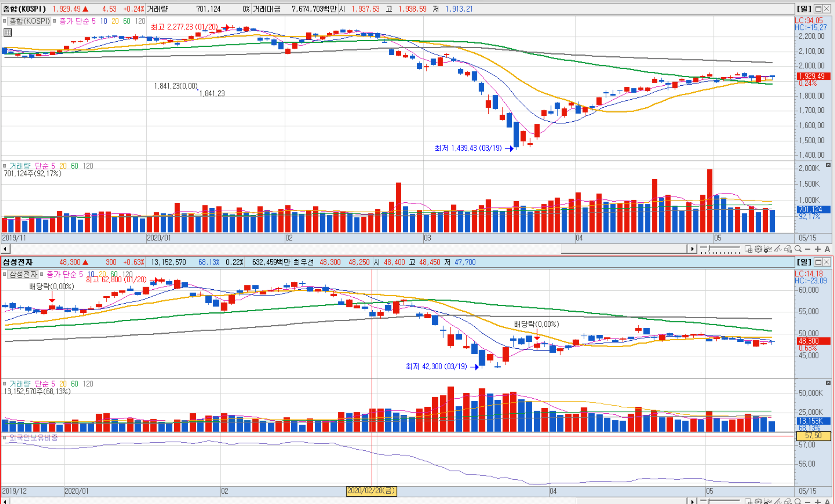Open the indicator add icon in the KOSPI toolbar
This screenshot has width=835, height=504.
click(x=768, y=249)
